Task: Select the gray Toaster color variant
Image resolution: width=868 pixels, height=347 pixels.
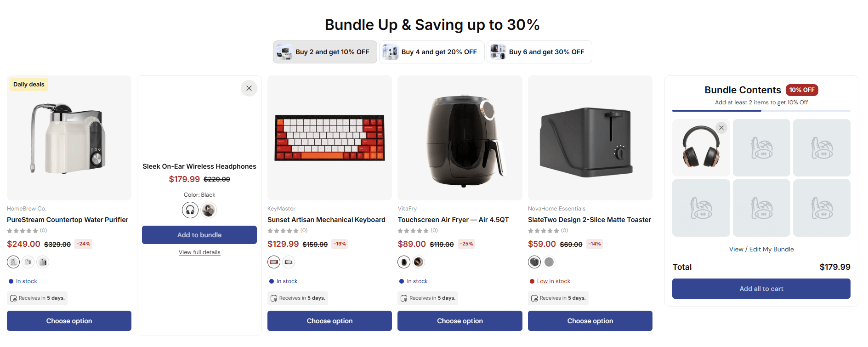Action: [549, 262]
